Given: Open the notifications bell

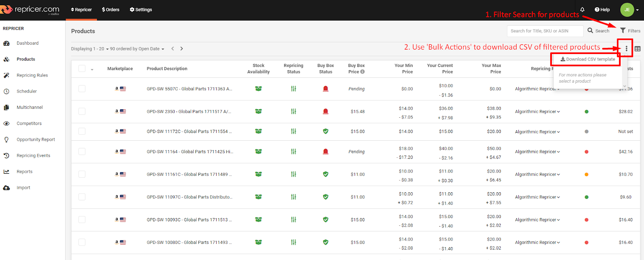Looking at the screenshot, I should (x=582, y=9).
